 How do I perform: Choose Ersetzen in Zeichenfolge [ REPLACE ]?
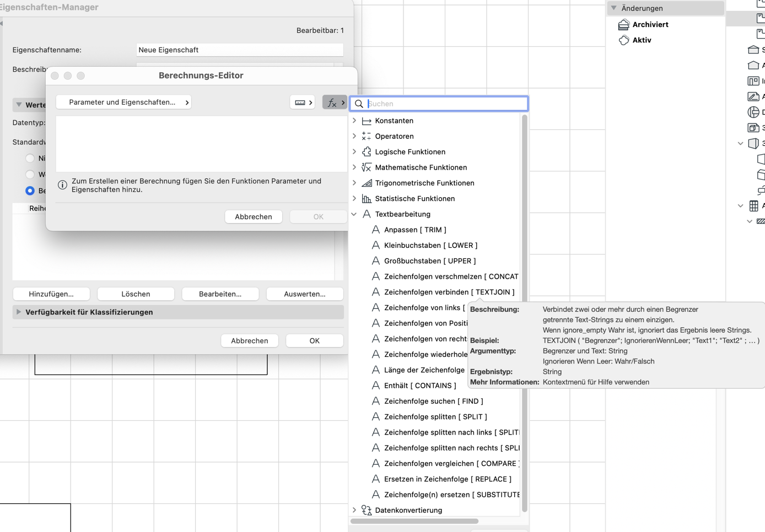click(448, 479)
